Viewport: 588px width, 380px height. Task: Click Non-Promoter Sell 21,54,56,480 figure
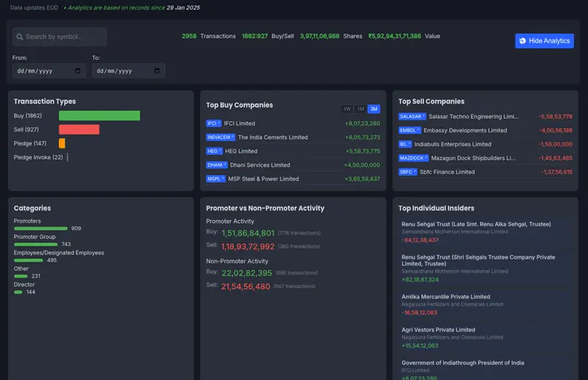point(245,287)
